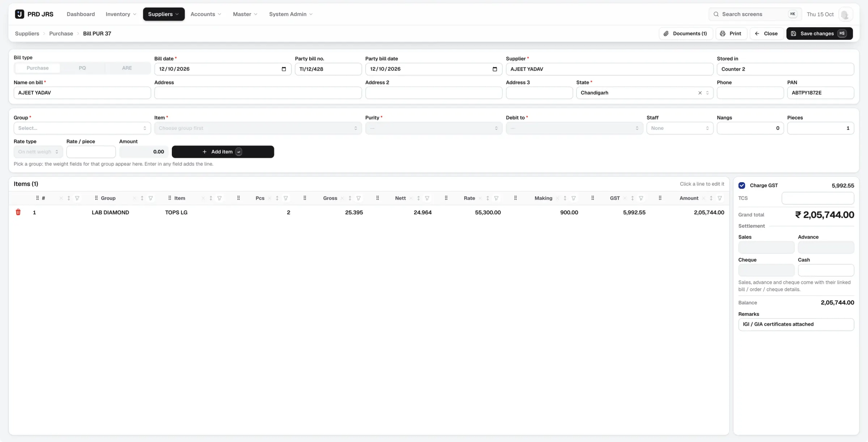Filter the Group column
This screenshot has width=868, height=442.
point(151,198)
